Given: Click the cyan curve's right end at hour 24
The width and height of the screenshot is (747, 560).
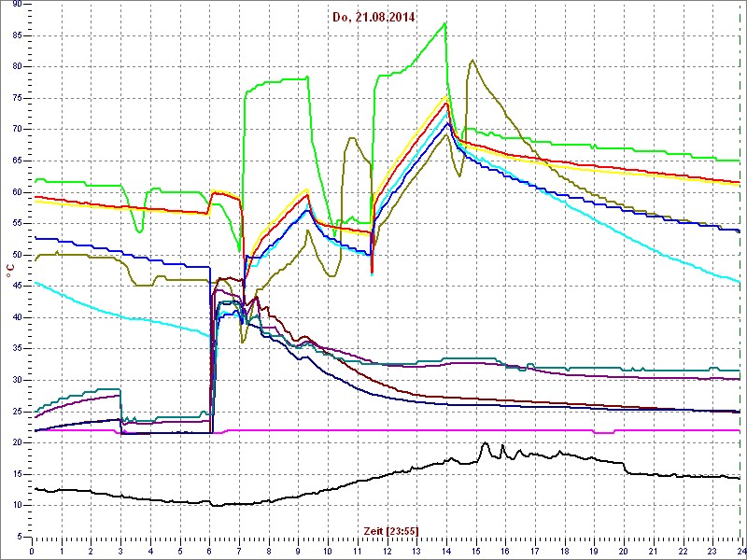Looking at the screenshot, I should 740,281.
